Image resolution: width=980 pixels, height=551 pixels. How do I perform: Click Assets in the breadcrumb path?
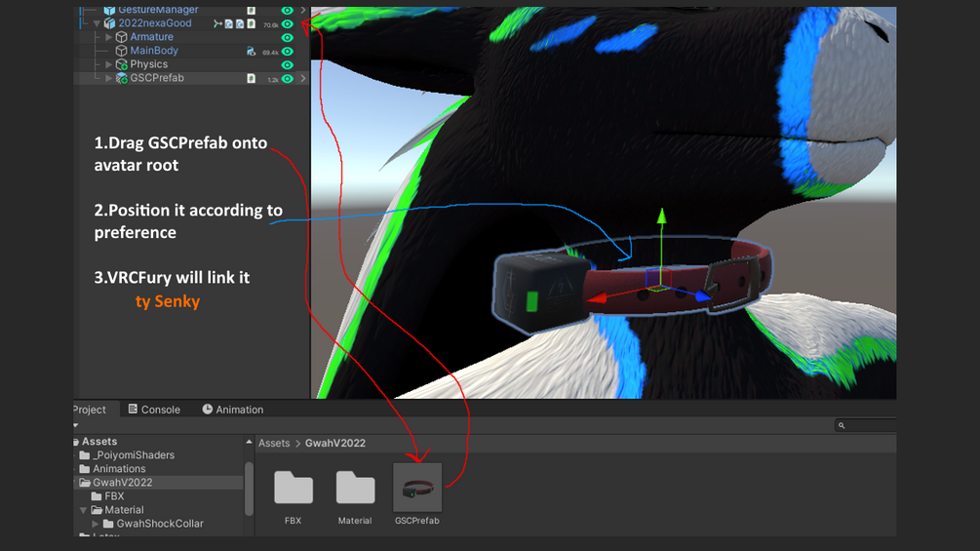pos(274,443)
